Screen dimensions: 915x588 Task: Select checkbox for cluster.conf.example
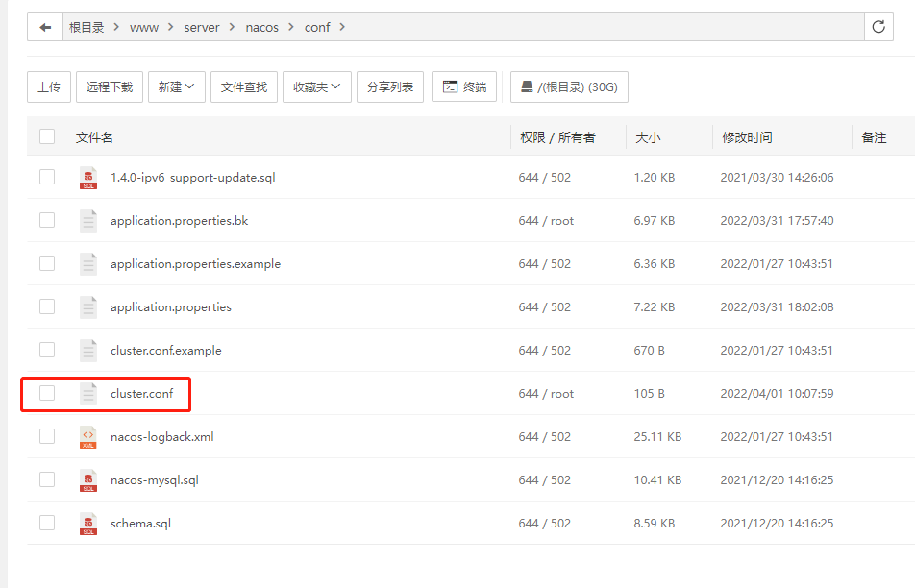(x=47, y=350)
